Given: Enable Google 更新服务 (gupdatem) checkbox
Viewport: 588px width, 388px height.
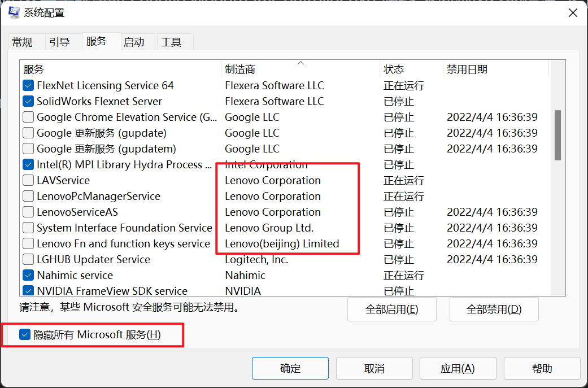Looking at the screenshot, I should [28, 149].
